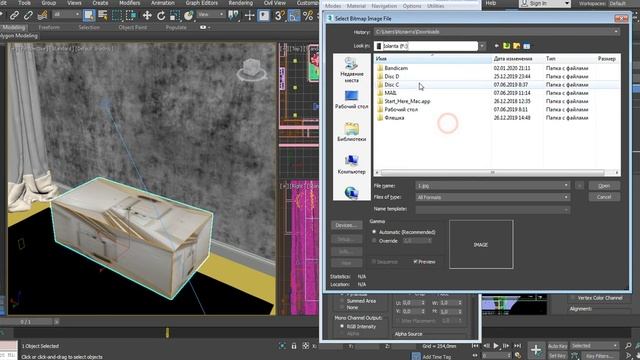This screenshot has width=640, height=360.
Task: Switch to the Freeform ribbon tab
Action: coord(49,27)
